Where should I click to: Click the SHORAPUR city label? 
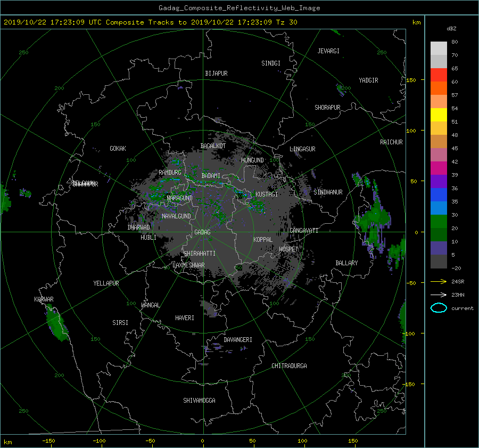327,107
